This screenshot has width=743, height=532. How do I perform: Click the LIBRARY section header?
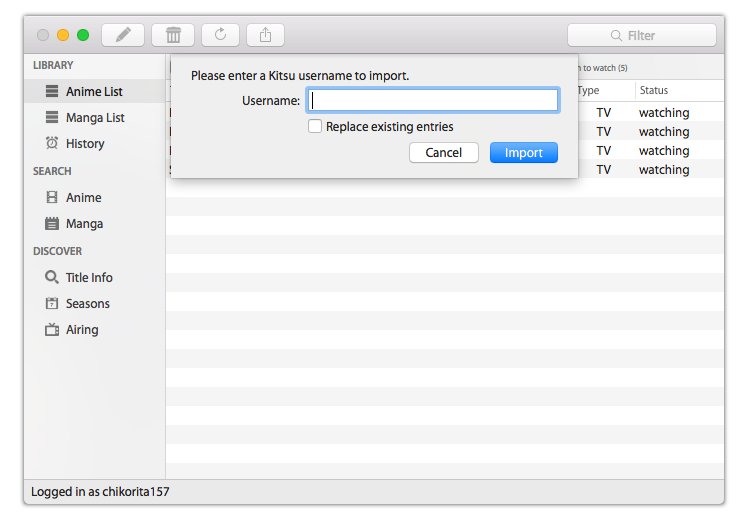coord(53,65)
